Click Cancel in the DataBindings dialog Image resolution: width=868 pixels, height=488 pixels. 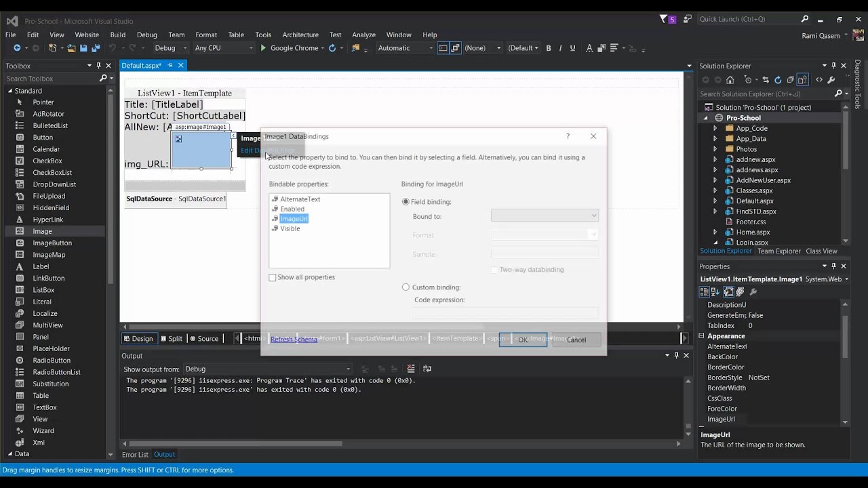coord(576,340)
